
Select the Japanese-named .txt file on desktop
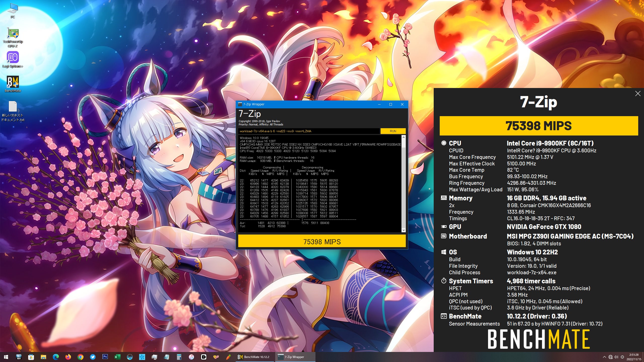[x=13, y=111]
